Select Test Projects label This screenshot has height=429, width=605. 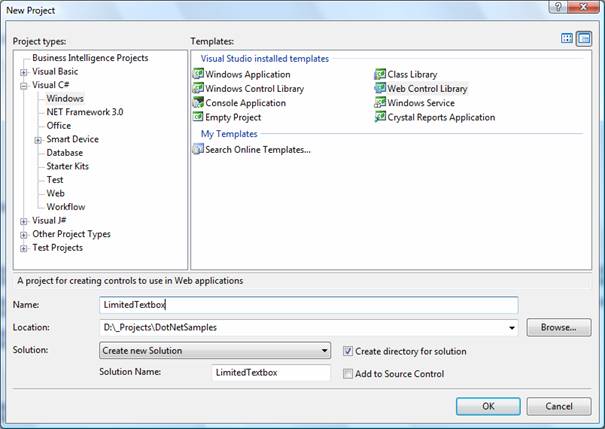[x=57, y=248]
